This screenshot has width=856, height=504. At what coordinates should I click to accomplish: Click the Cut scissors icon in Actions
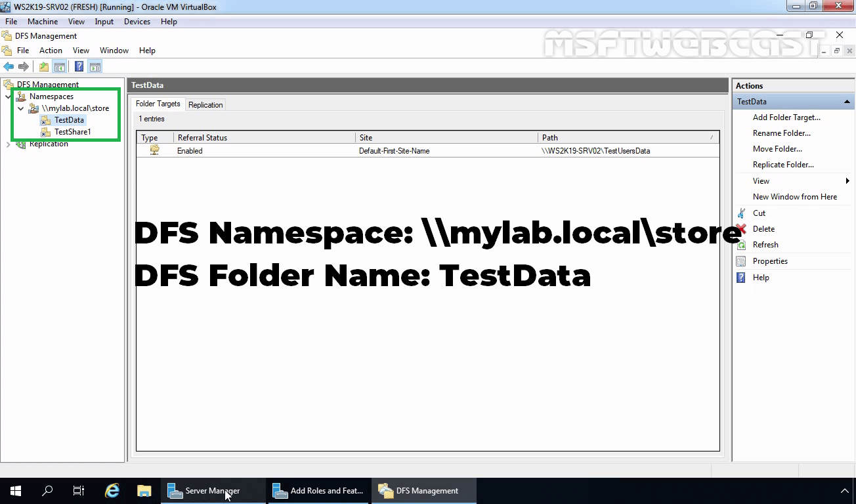click(x=741, y=213)
